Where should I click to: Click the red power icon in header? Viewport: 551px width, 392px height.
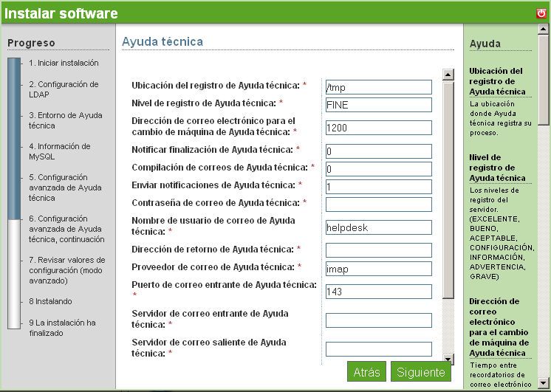pos(541,13)
